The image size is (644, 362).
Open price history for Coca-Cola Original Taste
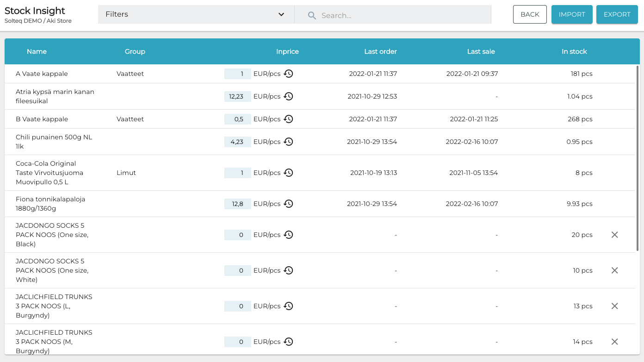click(288, 173)
